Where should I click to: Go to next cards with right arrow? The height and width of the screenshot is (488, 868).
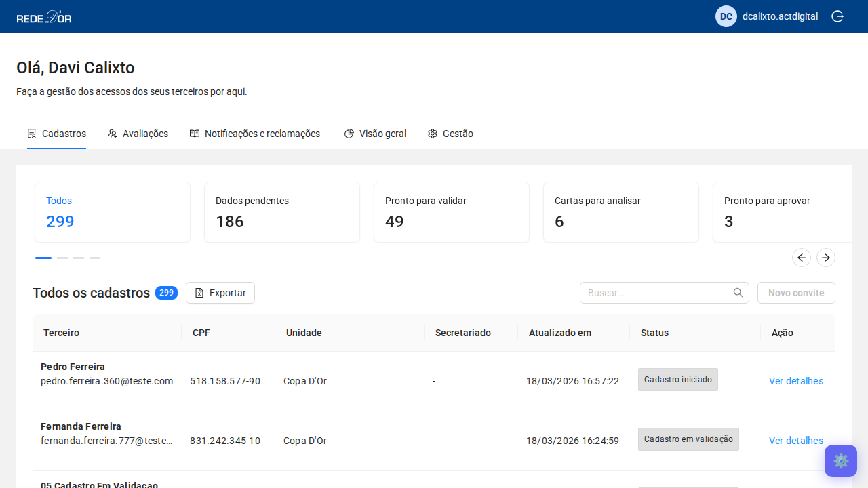[825, 258]
